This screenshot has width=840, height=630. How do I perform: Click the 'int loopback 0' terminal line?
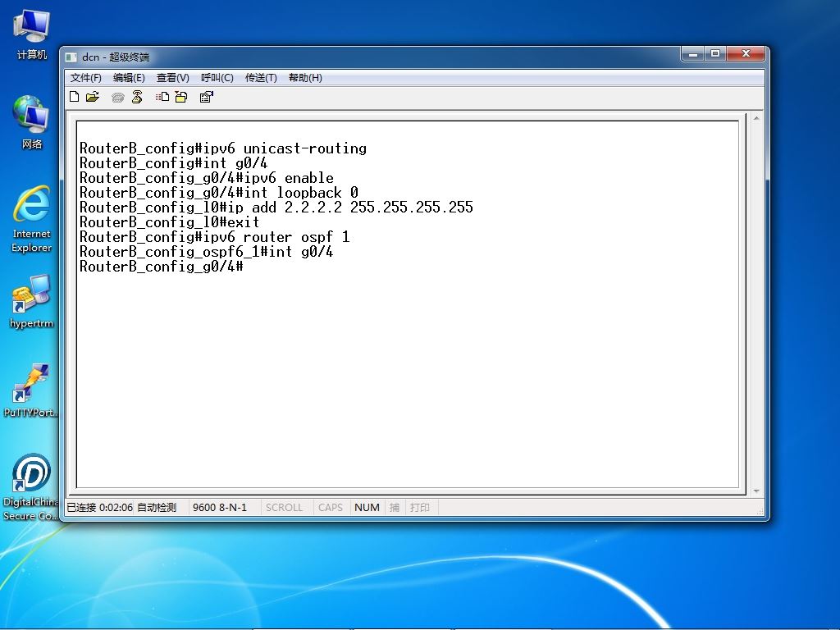pyautogui.click(x=218, y=192)
